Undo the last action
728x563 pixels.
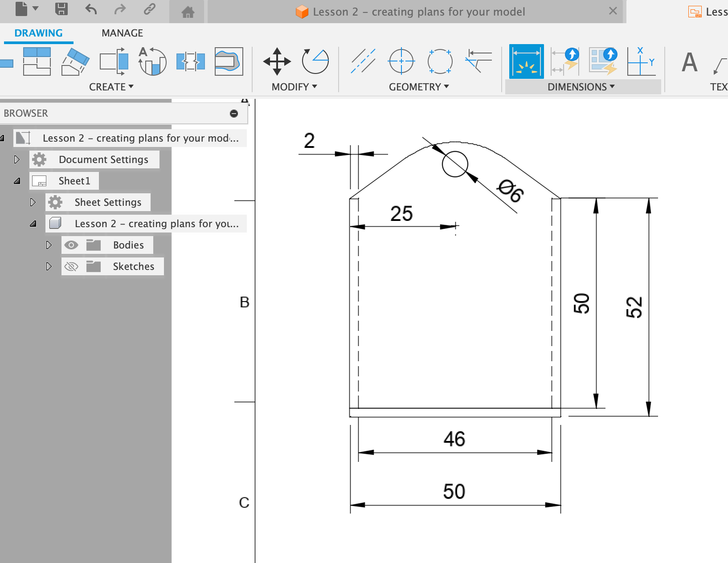point(91,9)
